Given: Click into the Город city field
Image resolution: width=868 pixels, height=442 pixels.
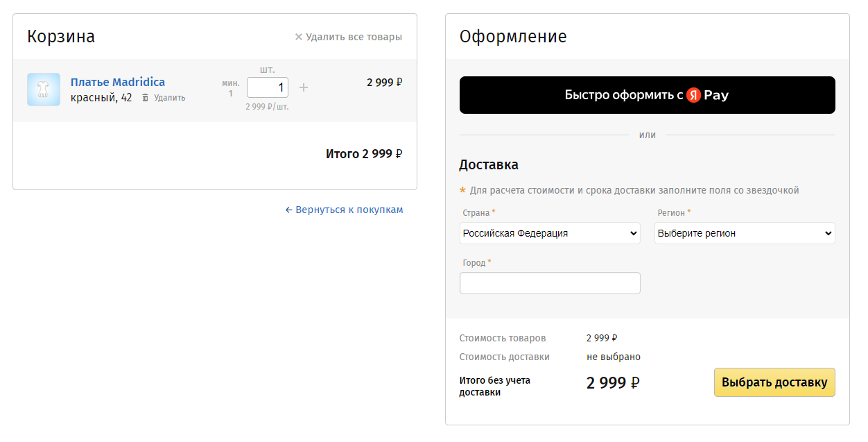Looking at the screenshot, I should pos(550,283).
